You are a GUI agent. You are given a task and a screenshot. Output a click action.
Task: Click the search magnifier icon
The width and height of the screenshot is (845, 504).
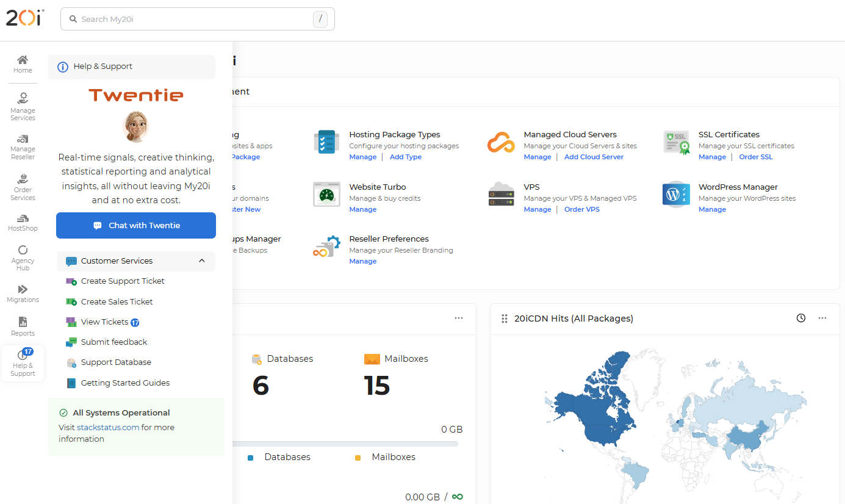73,20
